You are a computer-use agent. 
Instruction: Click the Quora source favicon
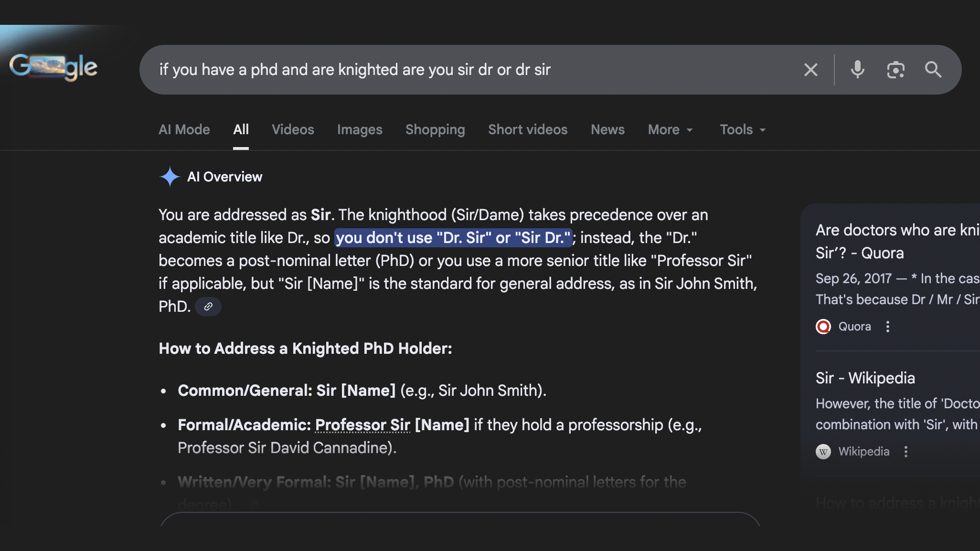(823, 327)
